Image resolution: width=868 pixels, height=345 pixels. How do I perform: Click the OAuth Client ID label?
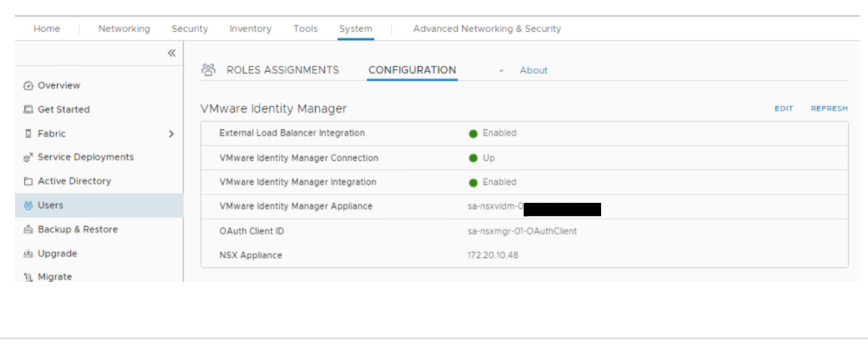251,232
